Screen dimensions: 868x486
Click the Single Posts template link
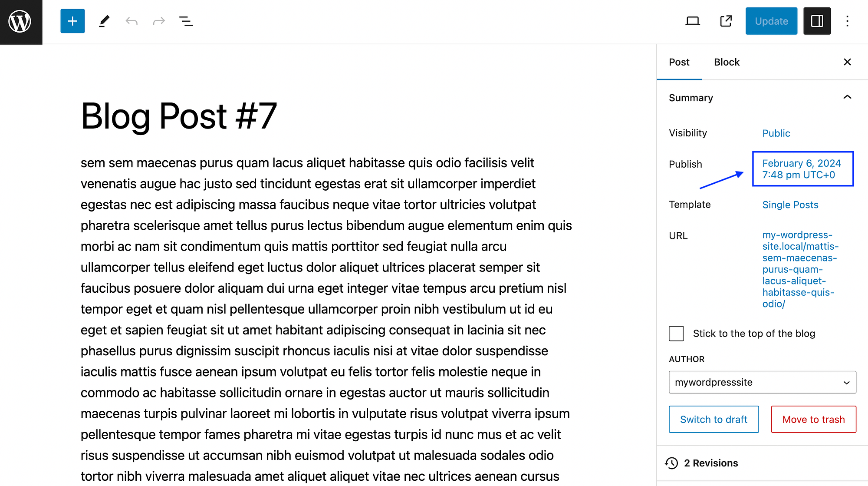click(790, 205)
